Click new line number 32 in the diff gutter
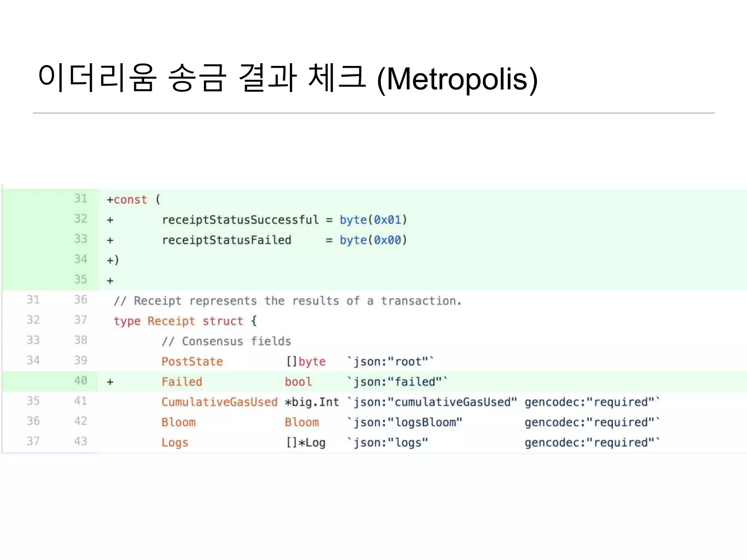This screenshot has height=560, width=747. 81,219
